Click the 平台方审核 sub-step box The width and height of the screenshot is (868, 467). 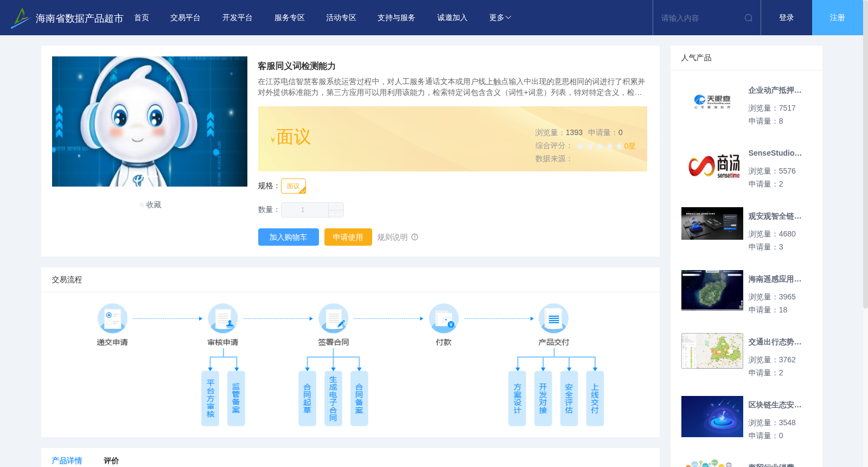click(x=210, y=399)
